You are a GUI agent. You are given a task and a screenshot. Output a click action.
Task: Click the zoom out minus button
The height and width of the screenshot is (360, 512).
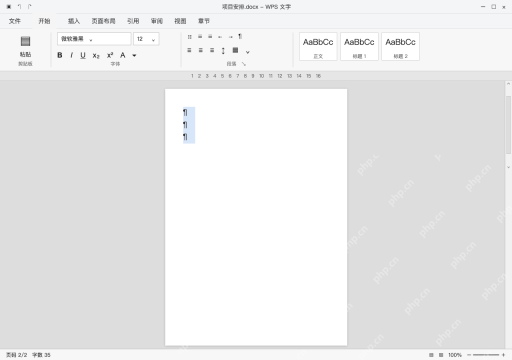(469, 355)
